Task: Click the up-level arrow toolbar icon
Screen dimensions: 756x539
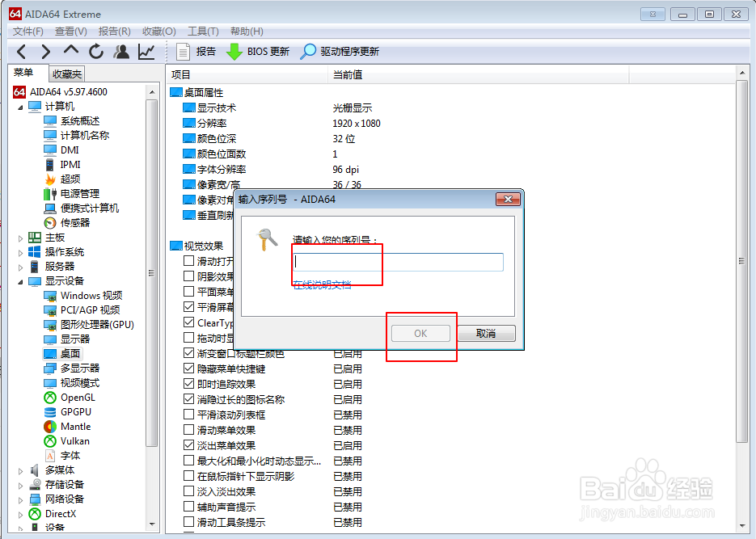Action: (x=71, y=49)
